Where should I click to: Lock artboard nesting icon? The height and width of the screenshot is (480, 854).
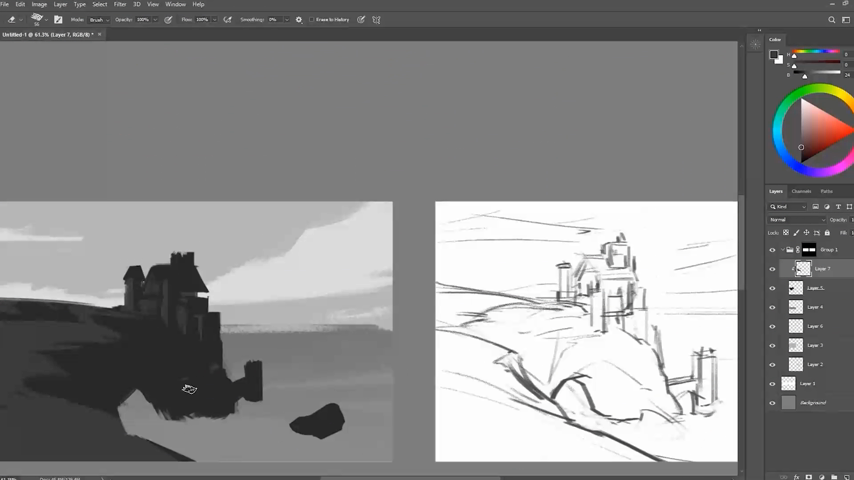point(816,233)
